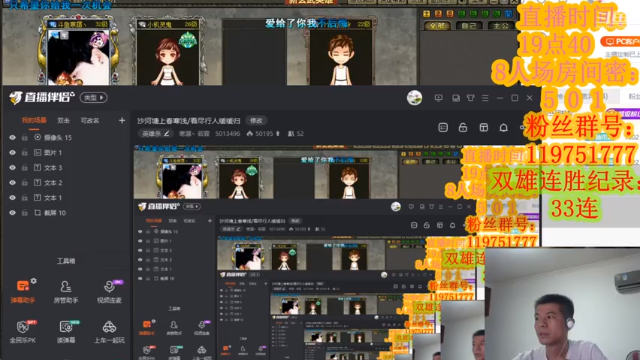This screenshot has height=360, width=640.
Task: Select the 截屏 10 source row
Action: click(65, 213)
